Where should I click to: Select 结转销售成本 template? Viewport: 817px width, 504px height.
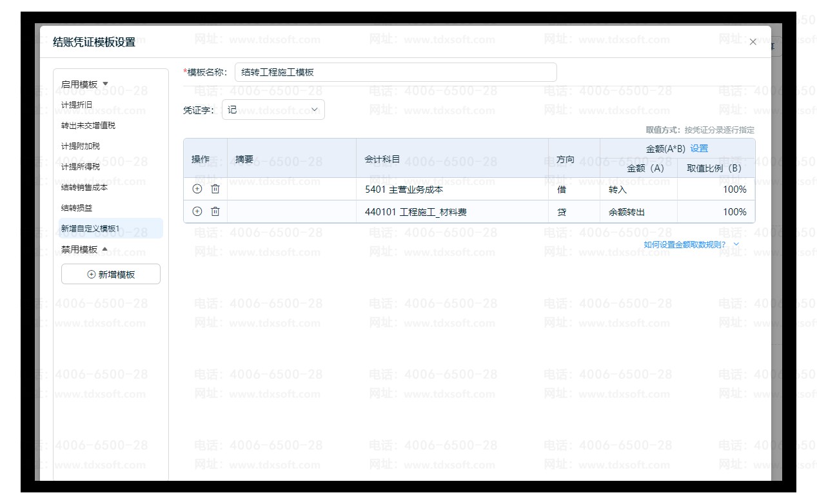[84, 188]
